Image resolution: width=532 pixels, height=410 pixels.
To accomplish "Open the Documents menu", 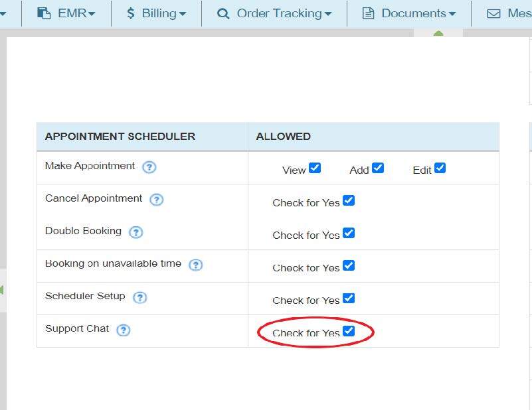I will tap(409, 13).
